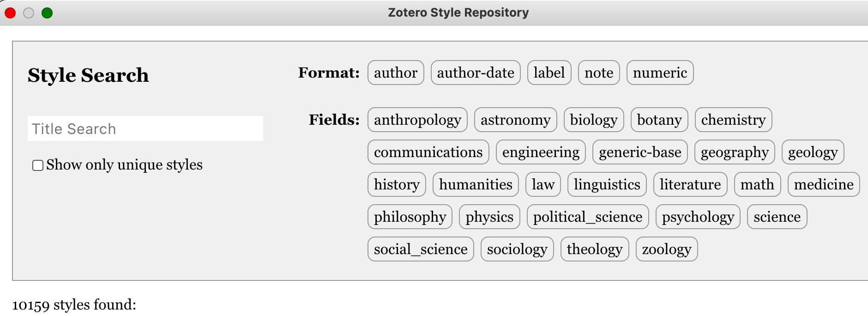The height and width of the screenshot is (316, 868).
Task: Toggle the biology field filter
Action: [x=593, y=120]
